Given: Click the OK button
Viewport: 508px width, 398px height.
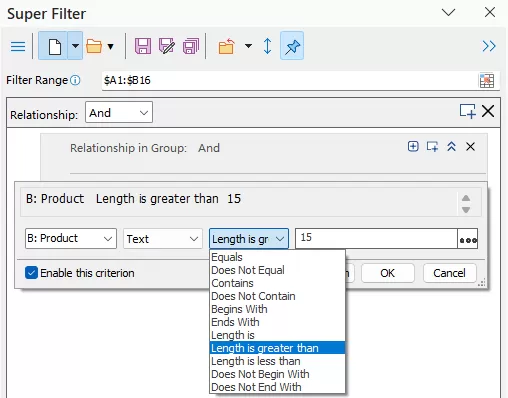Looking at the screenshot, I should 388,273.
